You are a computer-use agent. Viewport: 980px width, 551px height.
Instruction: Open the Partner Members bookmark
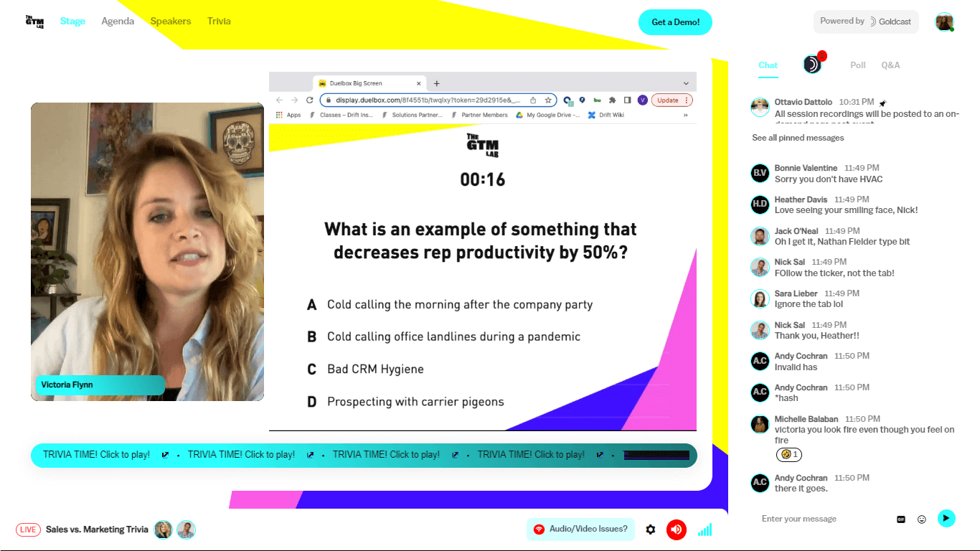coord(479,115)
